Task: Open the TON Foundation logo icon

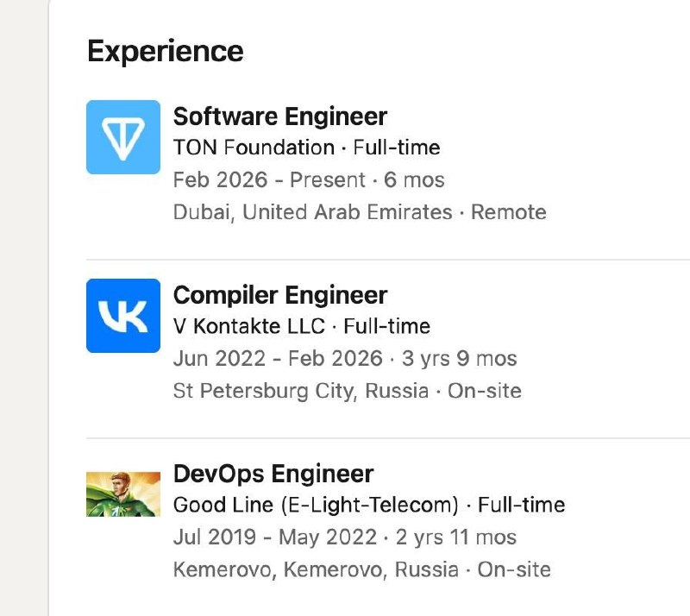Action: tap(123, 137)
